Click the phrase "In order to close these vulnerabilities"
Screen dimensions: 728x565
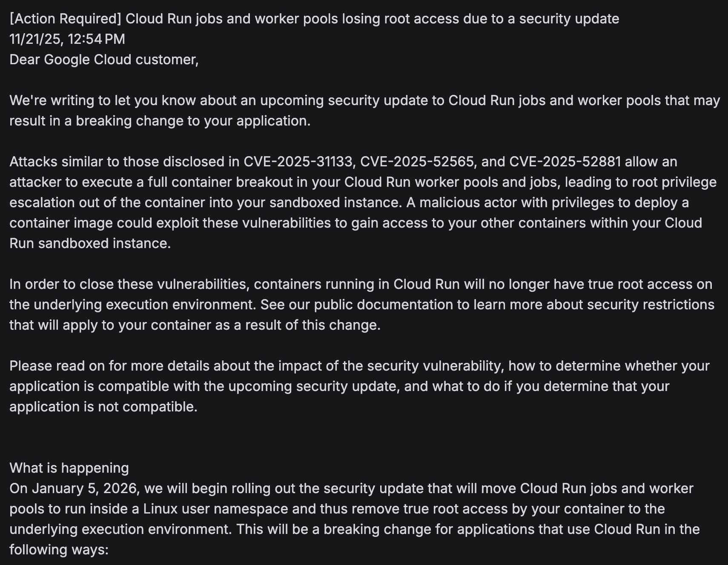pos(129,284)
